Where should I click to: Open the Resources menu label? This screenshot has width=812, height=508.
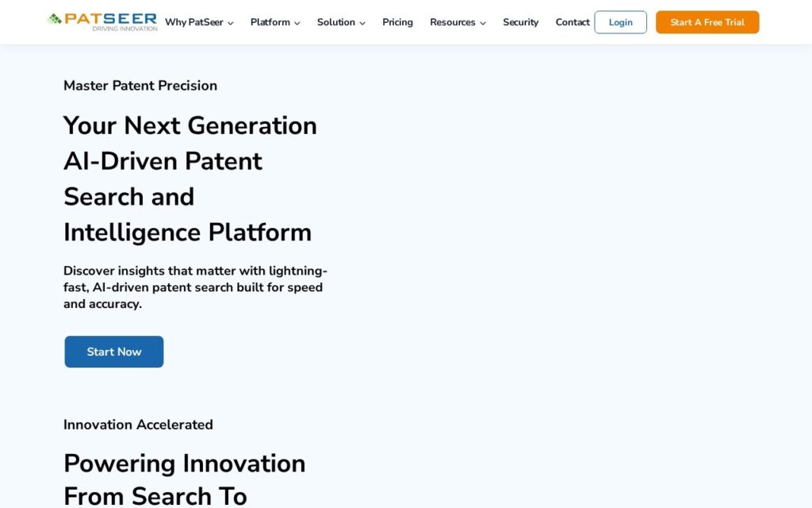452,22
